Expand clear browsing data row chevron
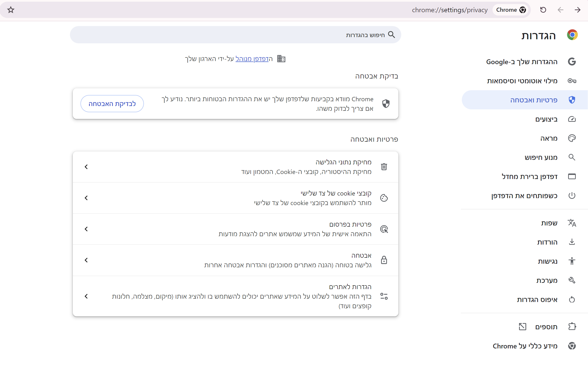Screen dimensions: 588x369 click(x=86, y=167)
